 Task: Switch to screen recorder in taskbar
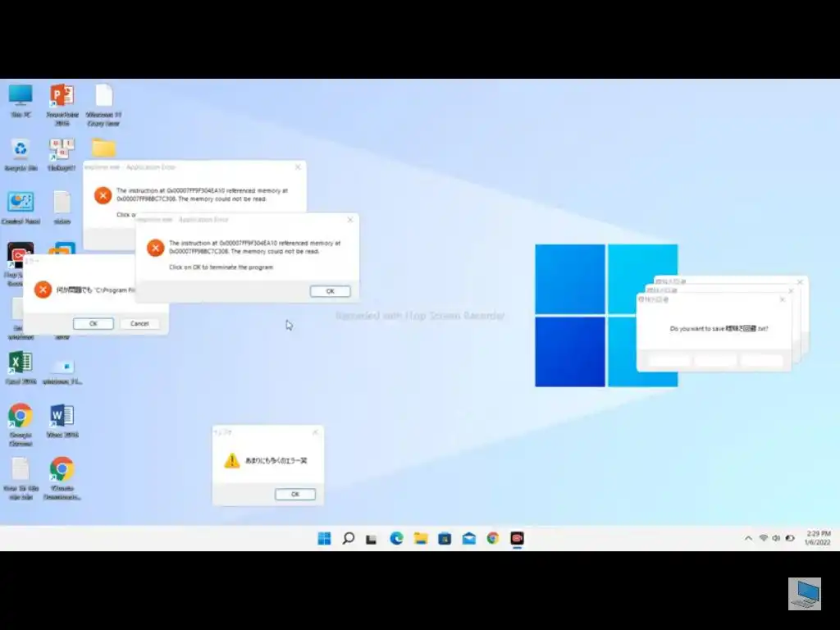pyautogui.click(x=517, y=538)
